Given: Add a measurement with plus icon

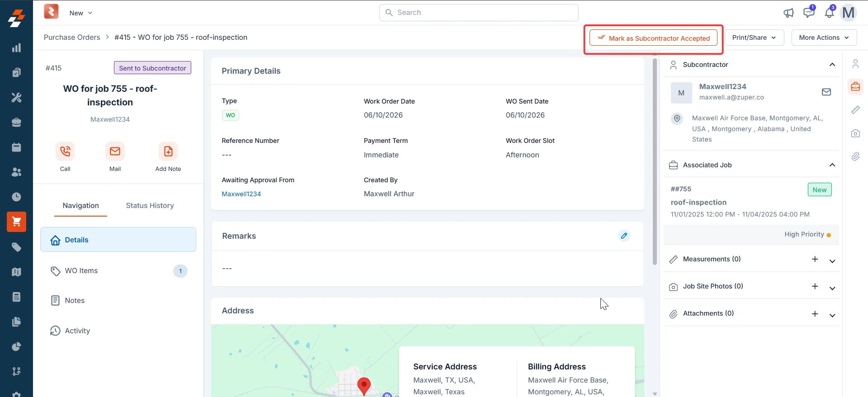Looking at the screenshot, I should [x=815, y=259].
